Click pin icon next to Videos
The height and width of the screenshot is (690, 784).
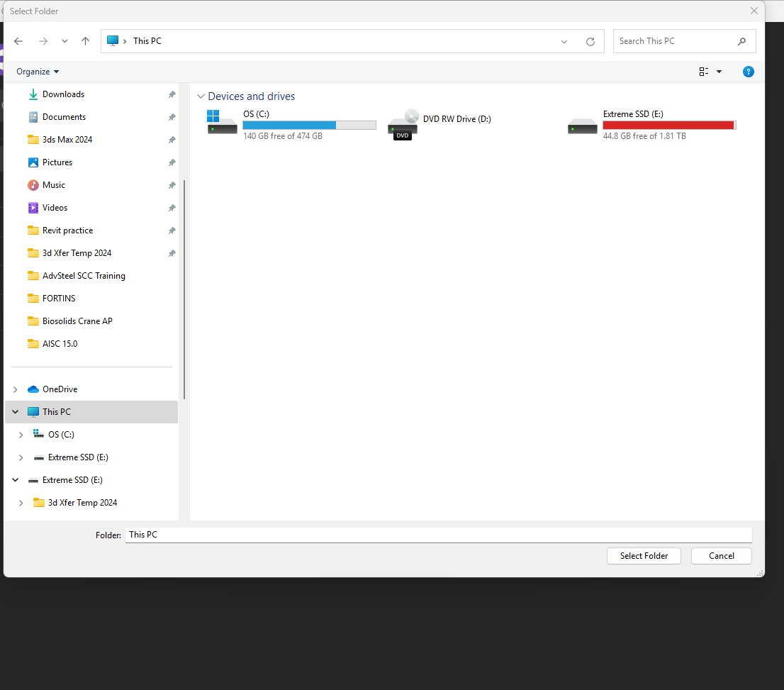coord(172,208)
